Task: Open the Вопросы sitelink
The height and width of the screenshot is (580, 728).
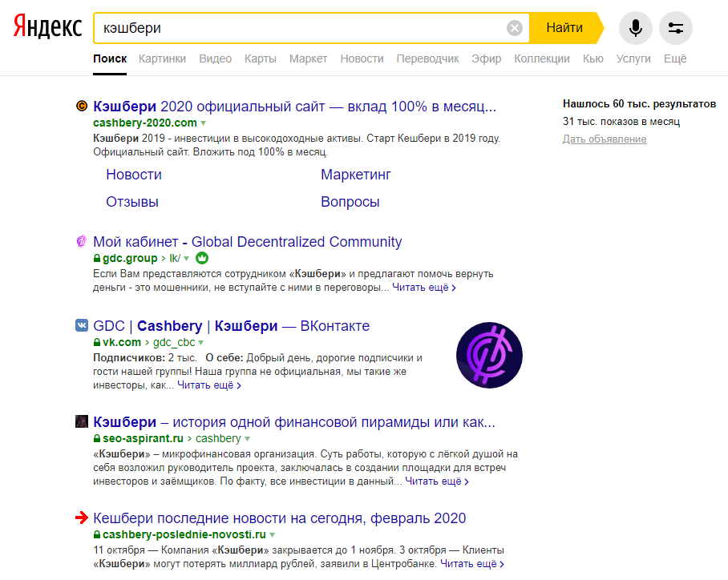Action: (350, 202)
